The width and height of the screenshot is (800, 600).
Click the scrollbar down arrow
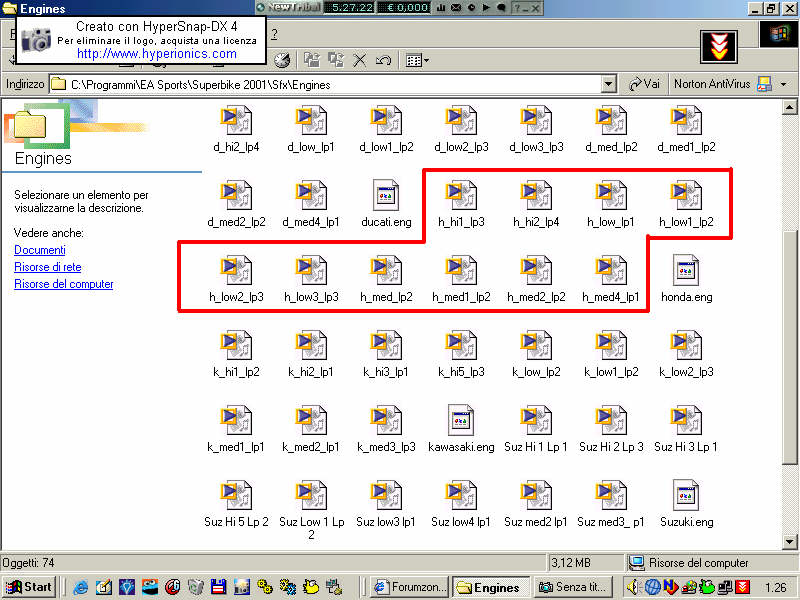789,542
